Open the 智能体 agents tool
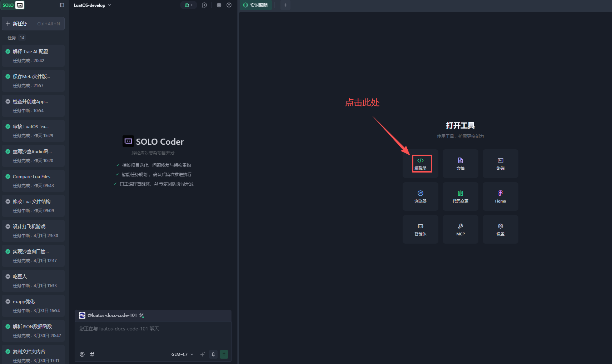 point(421,229)
